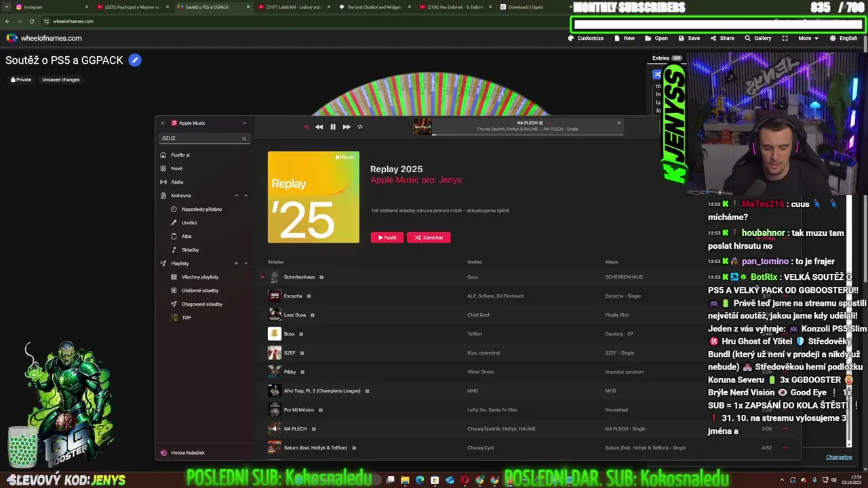
Task: Expand the More dropdown menu
Action: pyautogui.click(x=808, y=38)
